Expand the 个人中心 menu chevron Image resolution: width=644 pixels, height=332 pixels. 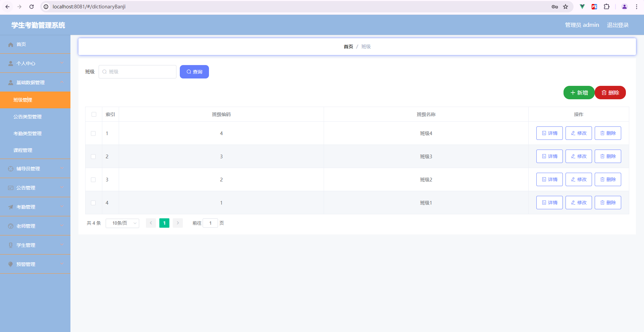point(62,63)
